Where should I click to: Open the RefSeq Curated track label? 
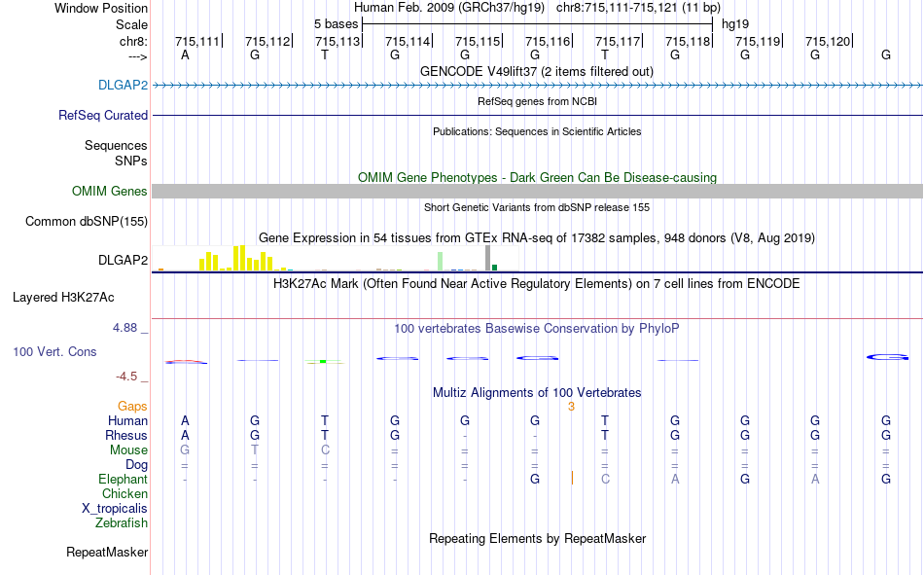(102, 115)
